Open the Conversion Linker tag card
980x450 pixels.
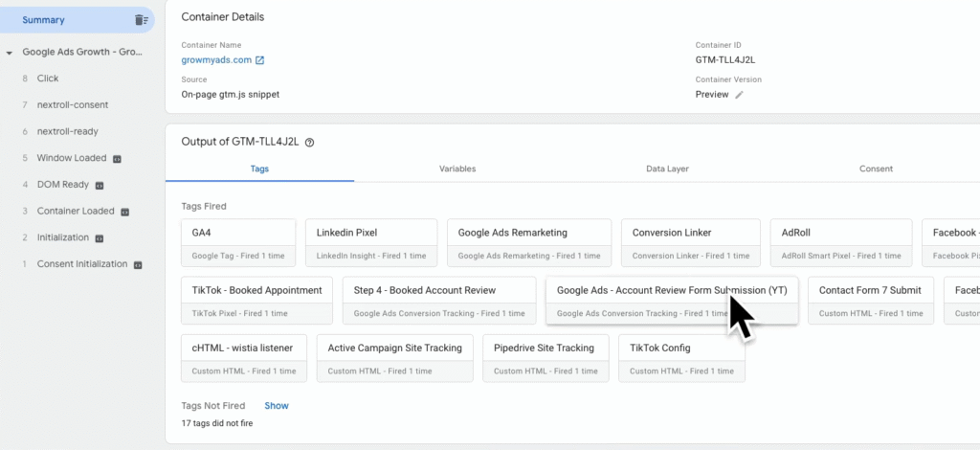coord(690,242)
